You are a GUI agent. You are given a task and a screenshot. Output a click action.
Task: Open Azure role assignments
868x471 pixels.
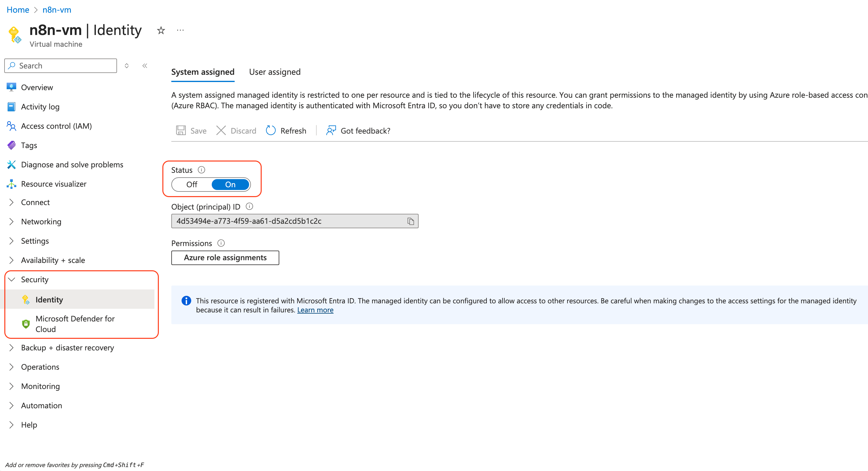[x=225, y=258]
